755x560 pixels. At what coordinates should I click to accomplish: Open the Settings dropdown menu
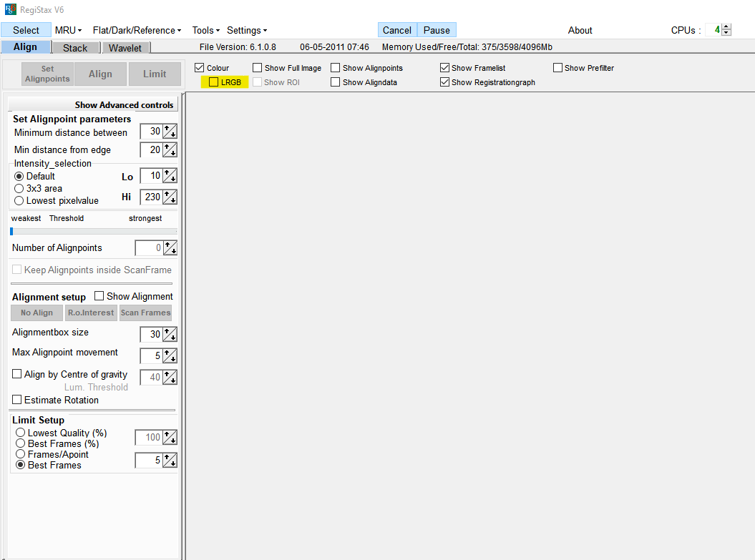coord(246,30)
